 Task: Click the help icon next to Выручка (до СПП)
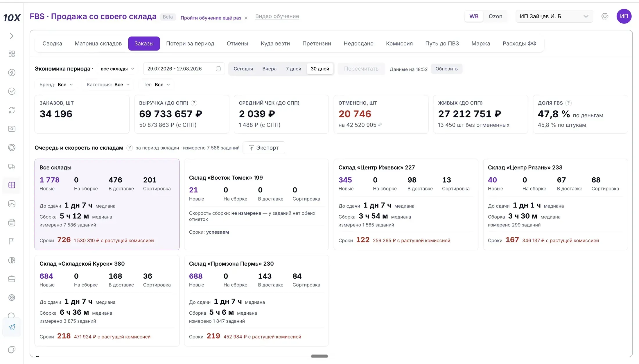(194, 103)
